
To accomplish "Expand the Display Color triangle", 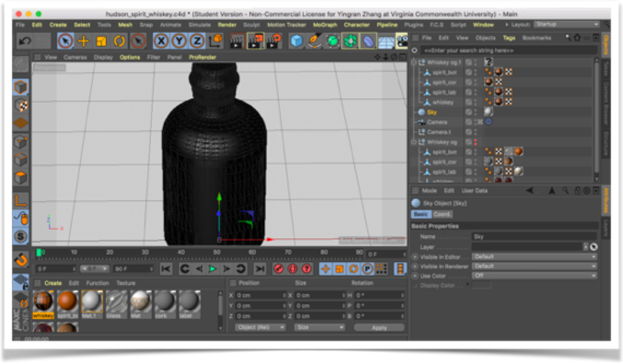I will [x=468, y=285].
